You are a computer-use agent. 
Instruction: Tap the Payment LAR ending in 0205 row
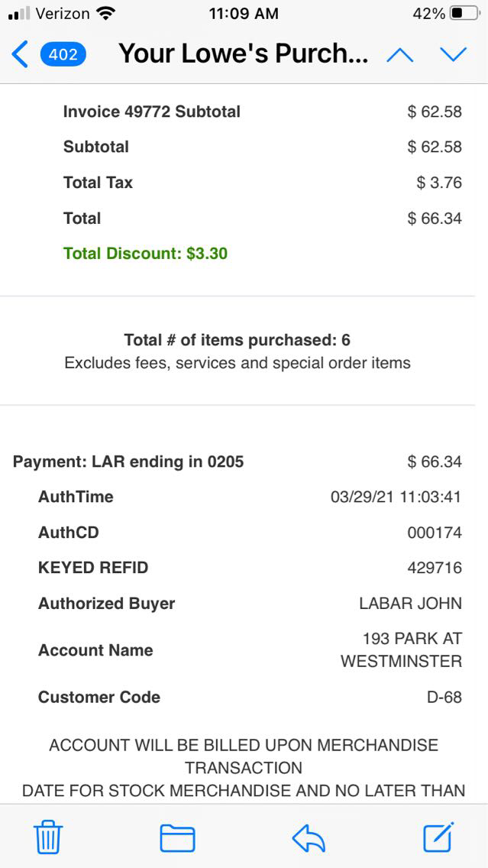pyautogui.click(x=128, y=462)
